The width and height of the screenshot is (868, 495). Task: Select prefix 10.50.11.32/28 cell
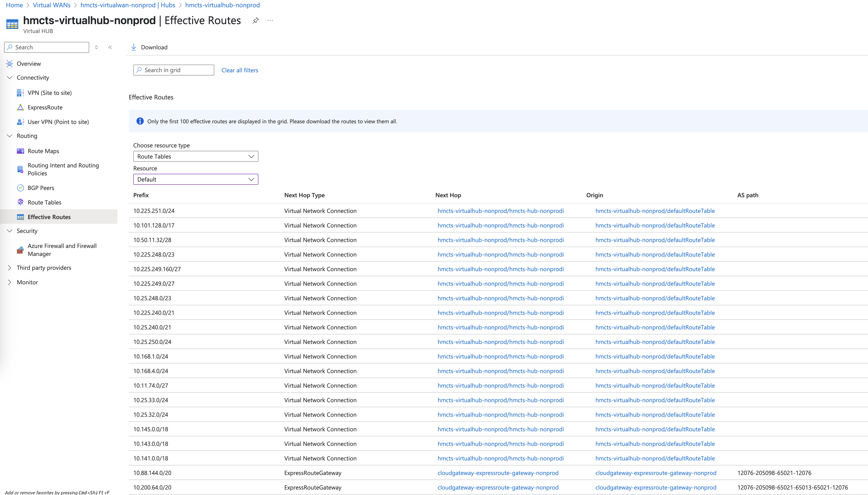click(x=152, y=240)
